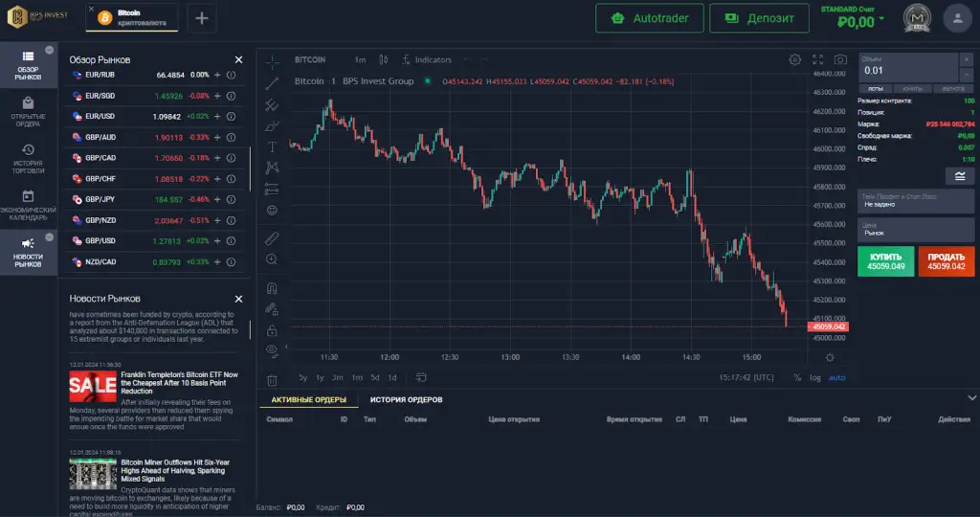Select the text annotation tool
This screenshot has width=980, height=517.
click(272, 146)
